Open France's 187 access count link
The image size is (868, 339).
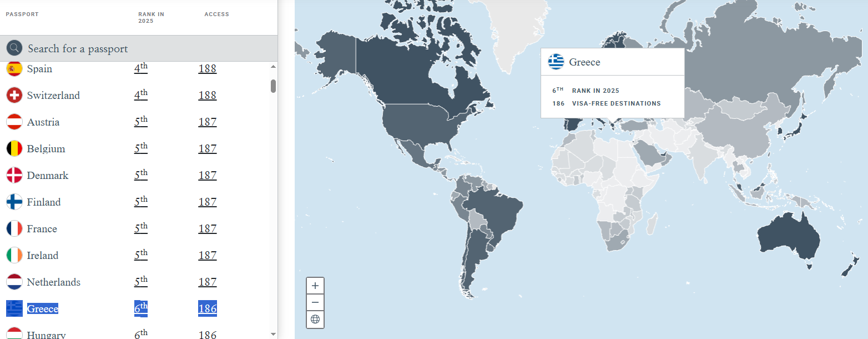208,229
